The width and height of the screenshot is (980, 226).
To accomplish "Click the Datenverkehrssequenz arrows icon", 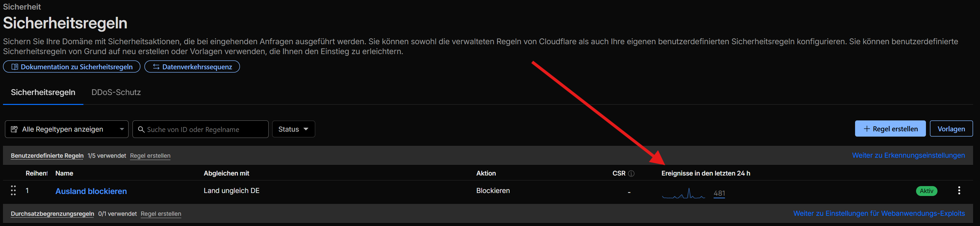I will pos(156,67).
